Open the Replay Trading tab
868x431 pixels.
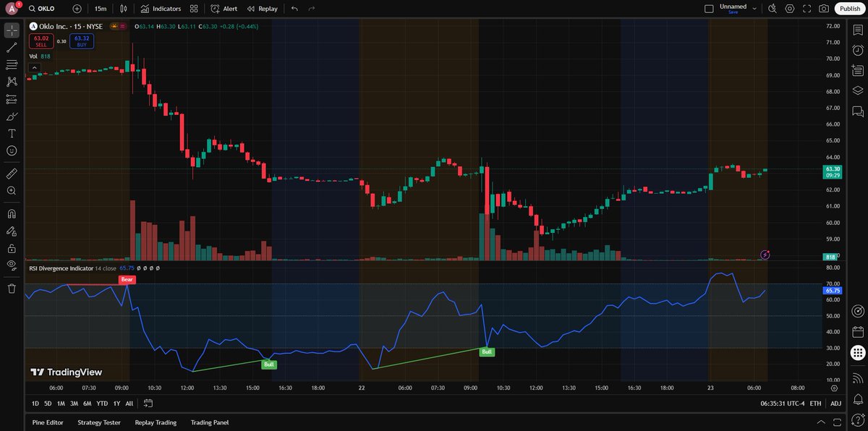(x=156, y=422)
